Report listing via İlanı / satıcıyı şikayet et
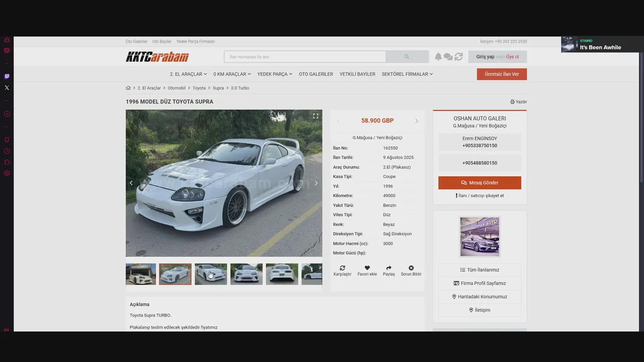 (479, 196)
